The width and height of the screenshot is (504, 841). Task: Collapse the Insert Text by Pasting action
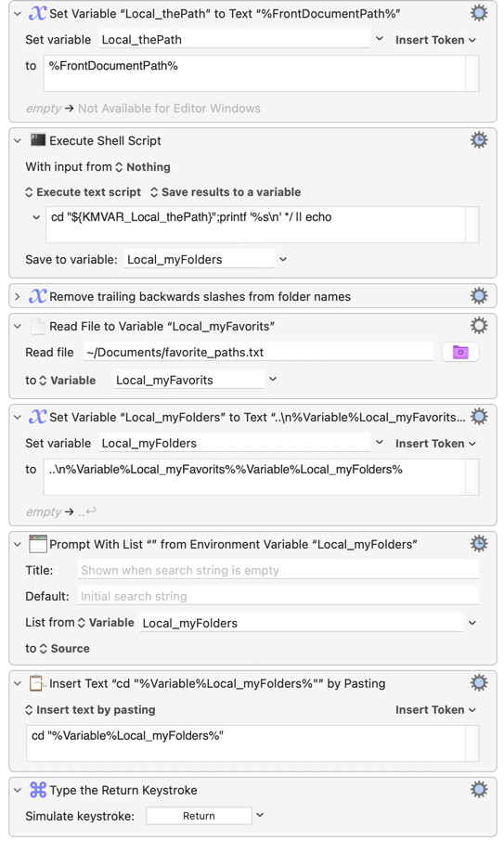[17, 683]
